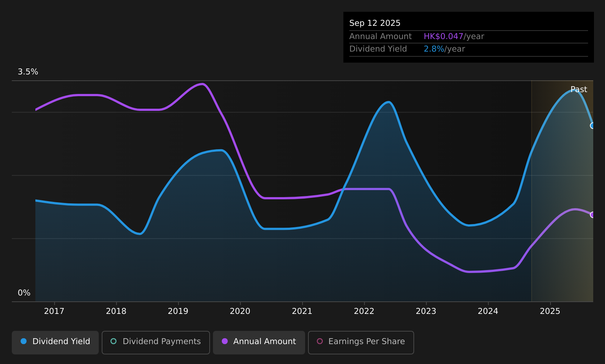Click the Past label in forecast region
605x364 pixels.
coord(579,90)
